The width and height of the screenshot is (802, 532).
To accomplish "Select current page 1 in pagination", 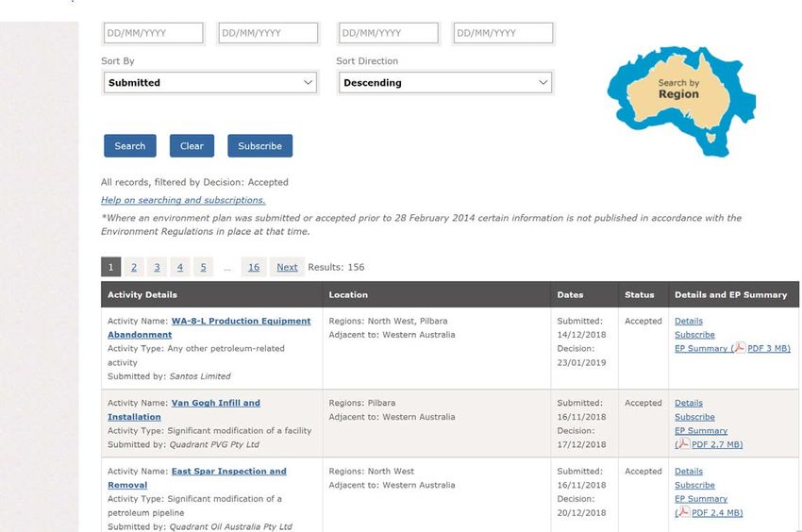I will click(x=111, y=267).
